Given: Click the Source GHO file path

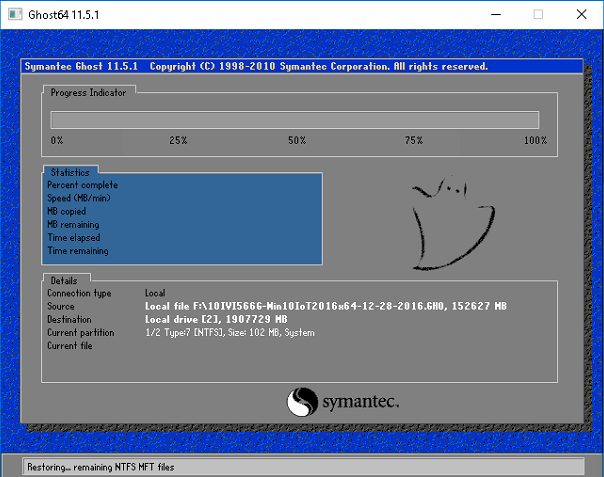Looking at the screenshot, I should click(325, 306).
